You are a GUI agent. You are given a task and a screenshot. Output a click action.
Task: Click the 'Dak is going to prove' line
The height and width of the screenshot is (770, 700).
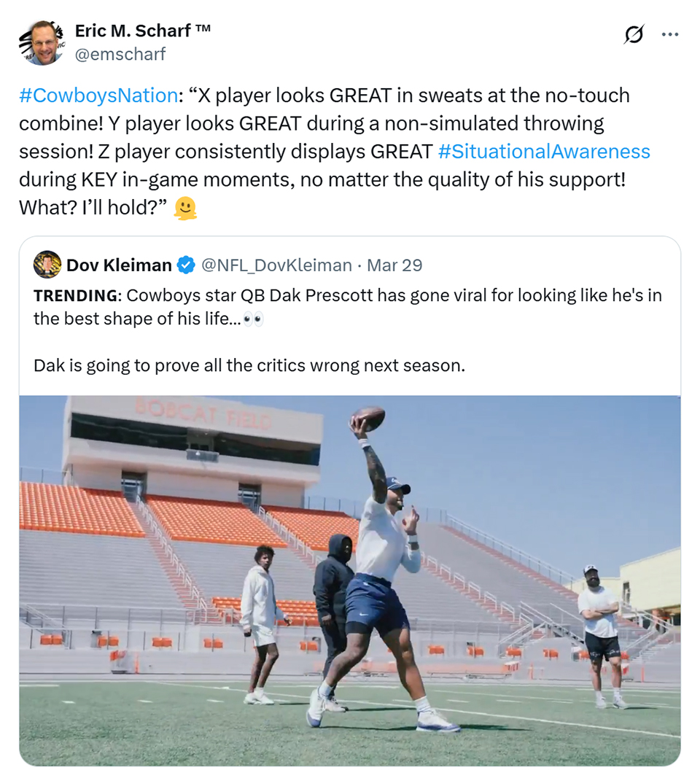click(249, 366)
